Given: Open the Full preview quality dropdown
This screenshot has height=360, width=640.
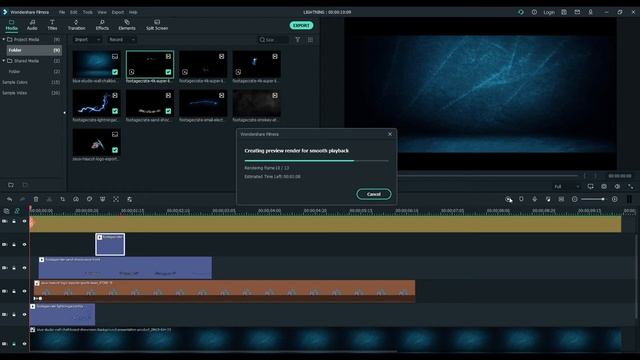Looking at the screenshot, I should click(x=567, y=187).
